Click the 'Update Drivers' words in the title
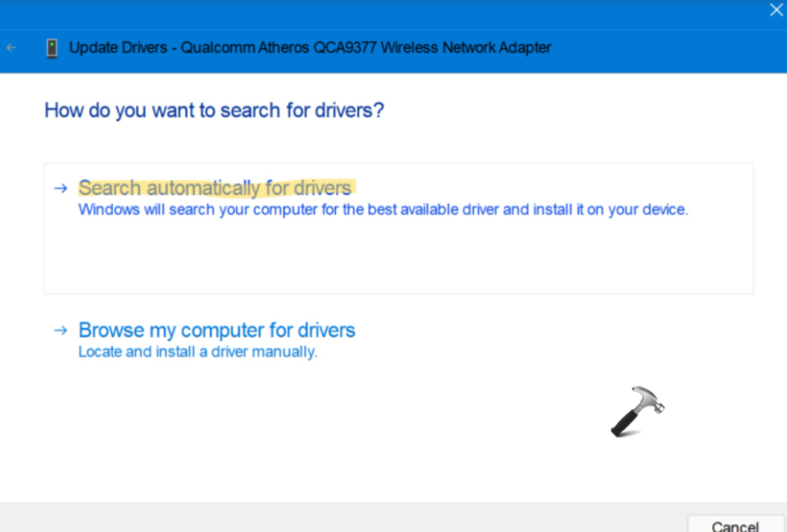Image resolution: width=787 pixels, height=532 pixels. pos(118,48)
